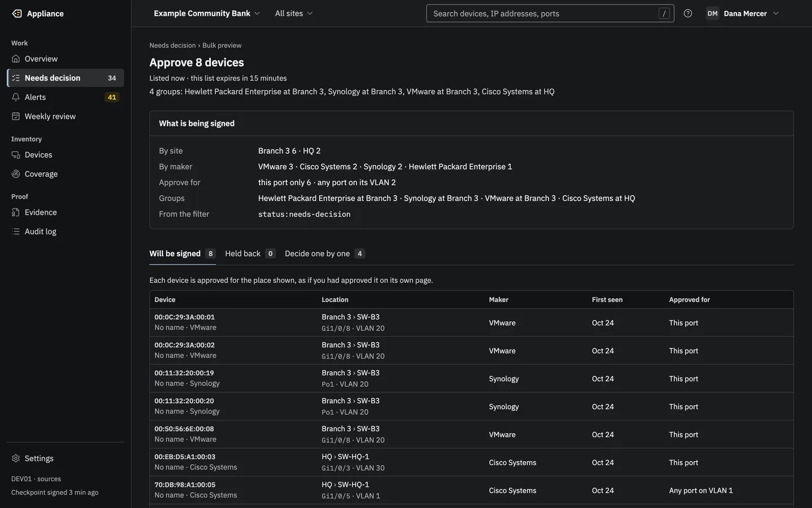Click the Location column header

(335, 300)
